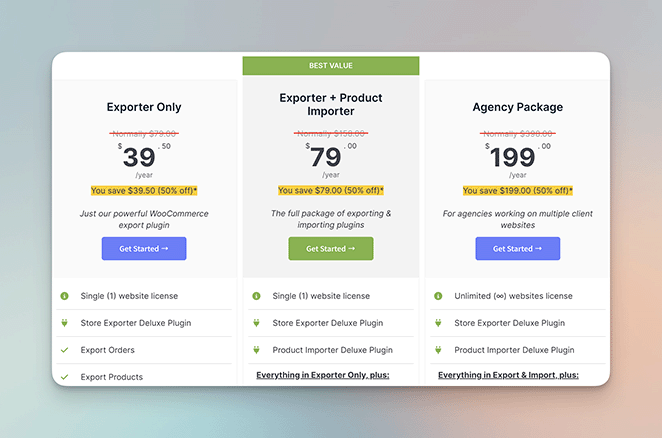Follow the Everything in Export & Import, plus link

click(508, 375)
